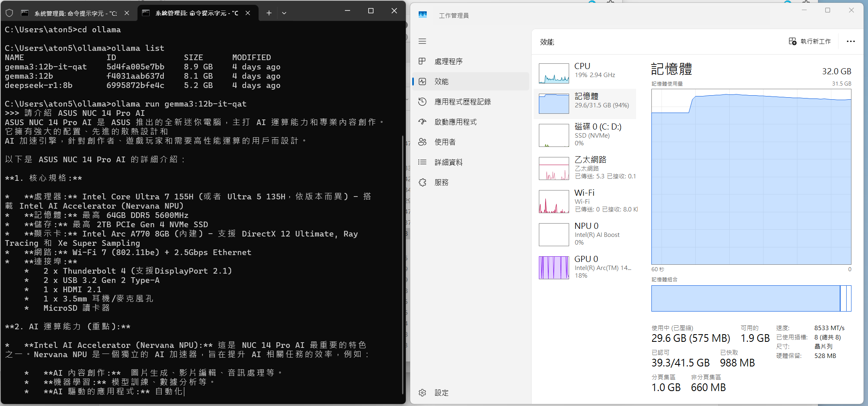Go to 使用者 page
This screenshot has height=406, width=868.
tap(445, 142)
